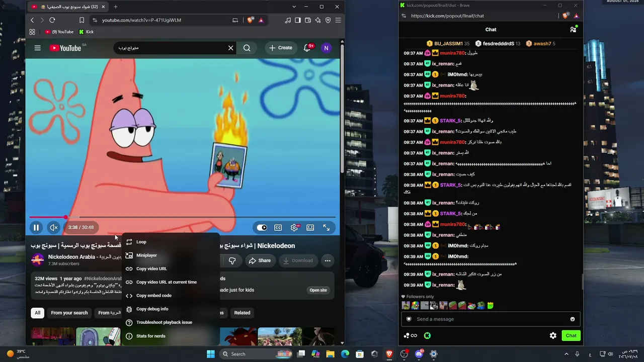The image size is (644, 362).
Task: Open Brave VPN shield icon
Action: coord(328,20)
